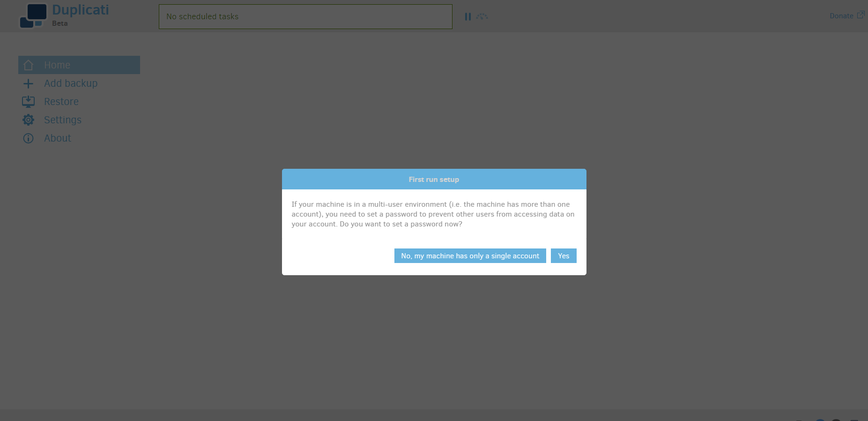Open the throttle speed gauge icon

482,16
